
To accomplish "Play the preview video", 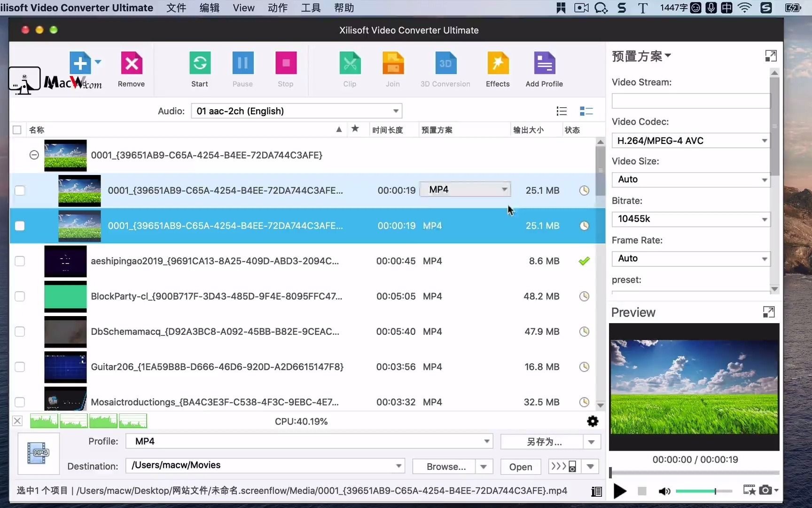I will [620, 491].
